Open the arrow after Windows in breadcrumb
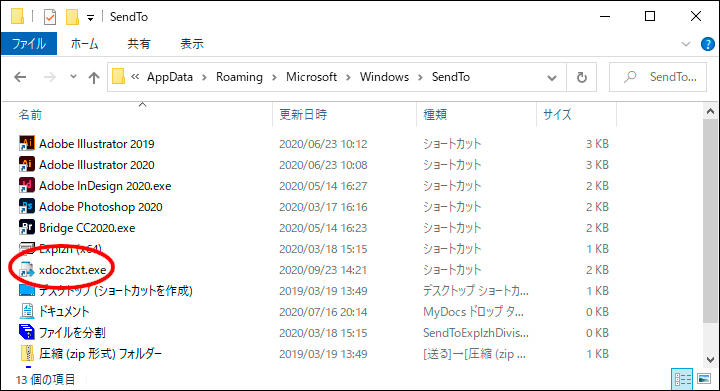Viewport: 720px width, 391px height. click(420, 77)
